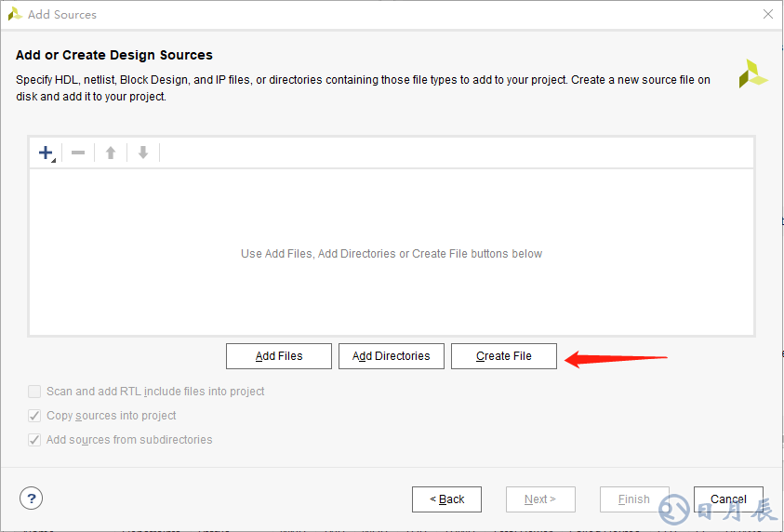The width and height of the screenshot is (784, 532).
Task: Click the Create File button
Action: 504,356
